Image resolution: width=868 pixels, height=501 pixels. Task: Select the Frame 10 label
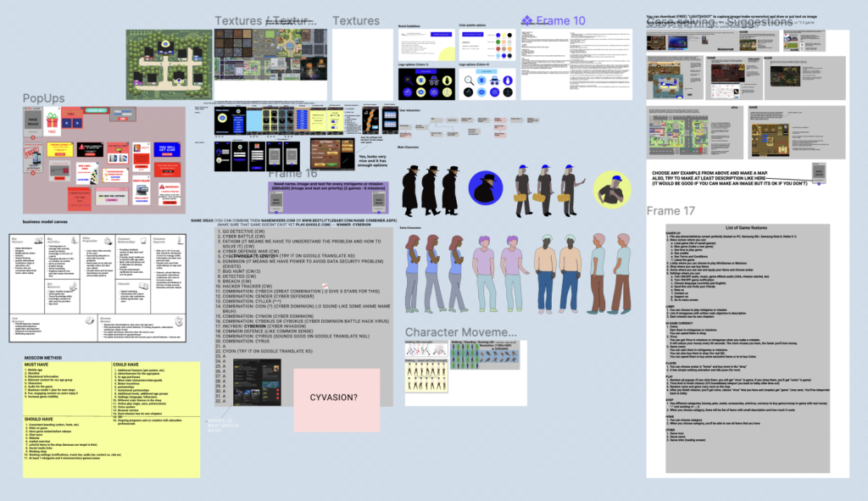[x=560, y=20]
